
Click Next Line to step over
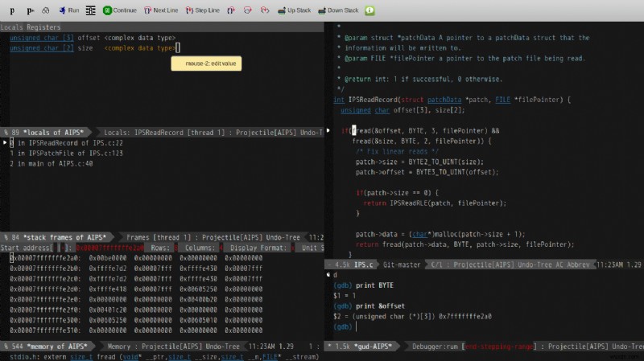pyautogui.click(x=160, y=10)
